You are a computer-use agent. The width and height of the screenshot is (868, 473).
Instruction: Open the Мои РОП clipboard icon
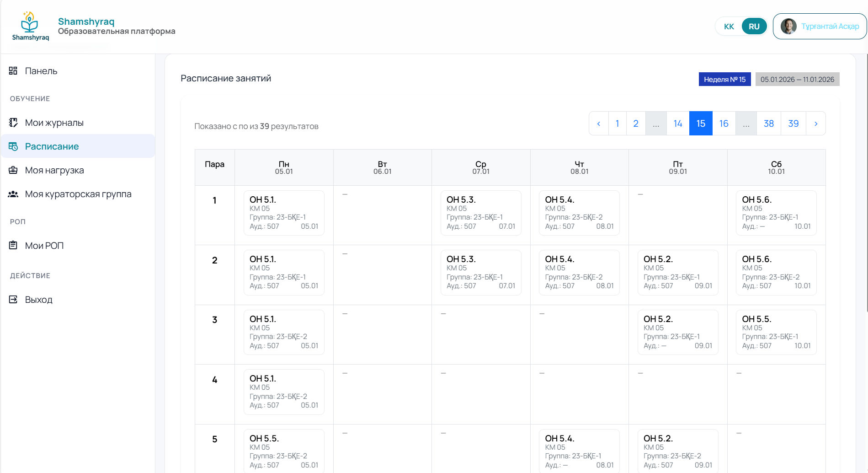point(13,245)
